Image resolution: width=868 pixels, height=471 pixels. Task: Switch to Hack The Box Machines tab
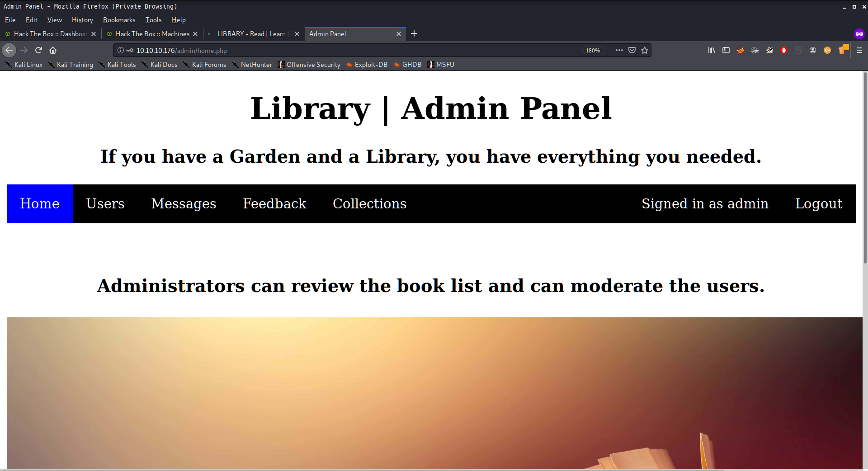(x=152, y=34)
